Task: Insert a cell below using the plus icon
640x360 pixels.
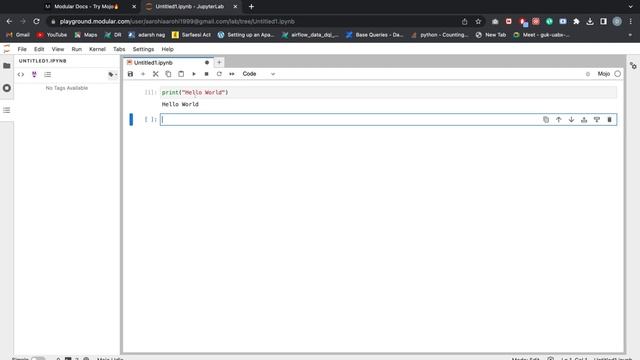Action: pos(143,74)
